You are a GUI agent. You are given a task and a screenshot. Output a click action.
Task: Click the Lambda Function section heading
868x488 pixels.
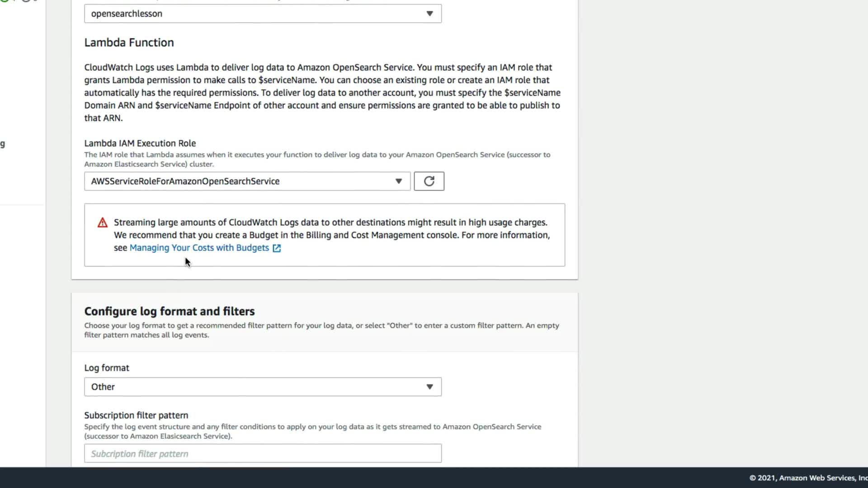click(x=129, y=42)
